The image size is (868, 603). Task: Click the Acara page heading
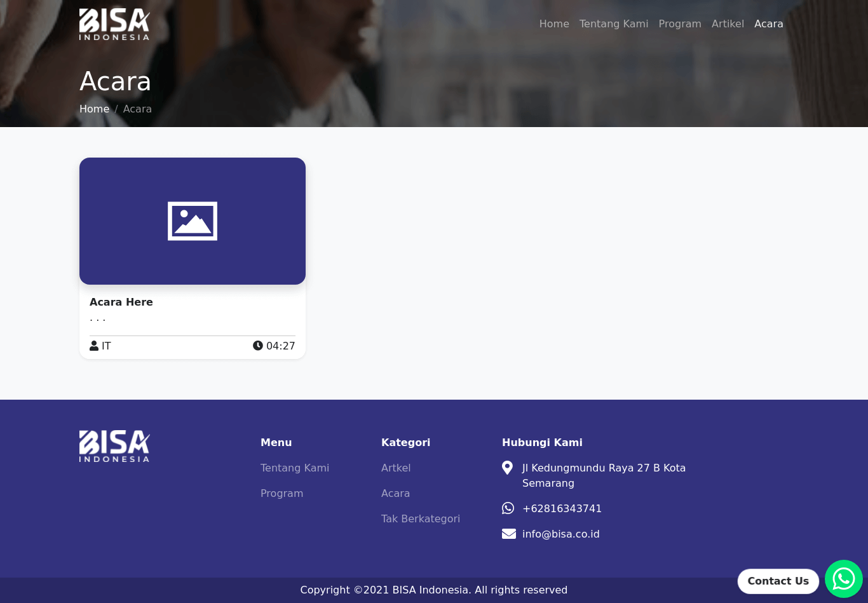point(115,81)
